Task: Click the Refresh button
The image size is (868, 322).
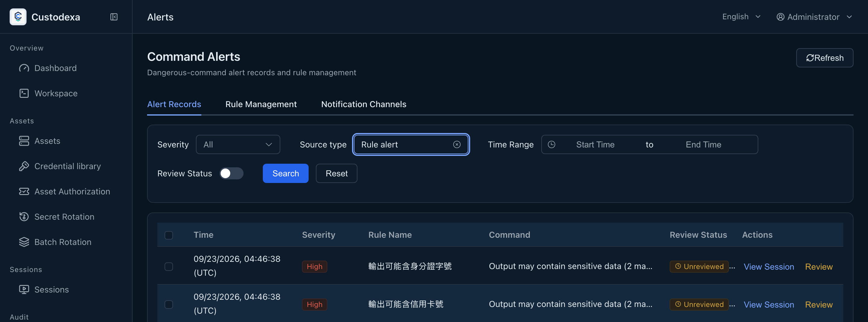Action: tap(825, 58)
